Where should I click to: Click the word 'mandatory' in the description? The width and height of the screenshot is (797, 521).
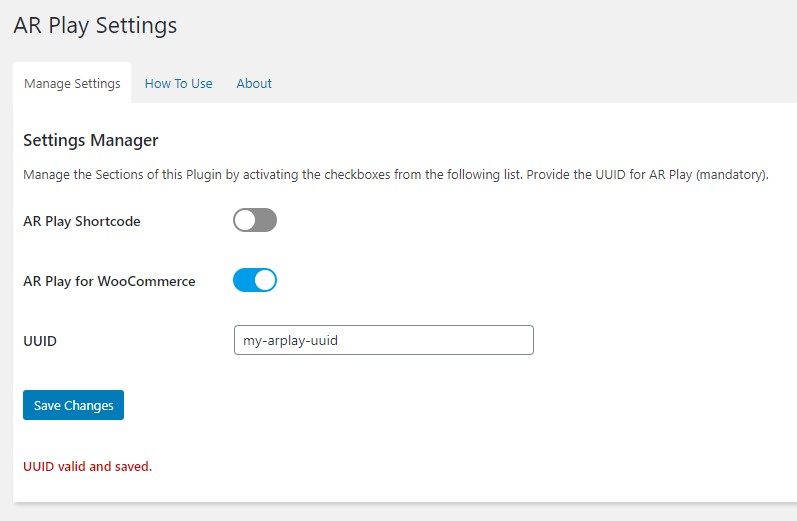pyautogui.click(x=732, y=175)
